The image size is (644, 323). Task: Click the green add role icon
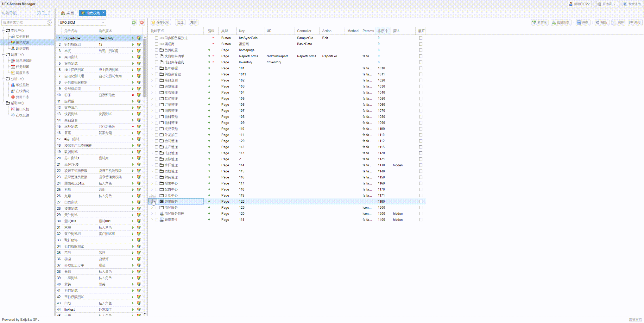134,22
